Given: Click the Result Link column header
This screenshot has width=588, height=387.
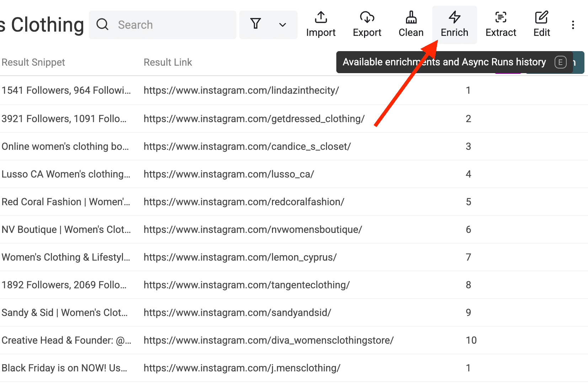Looking at the screenshot, I should tap(168, 62).
